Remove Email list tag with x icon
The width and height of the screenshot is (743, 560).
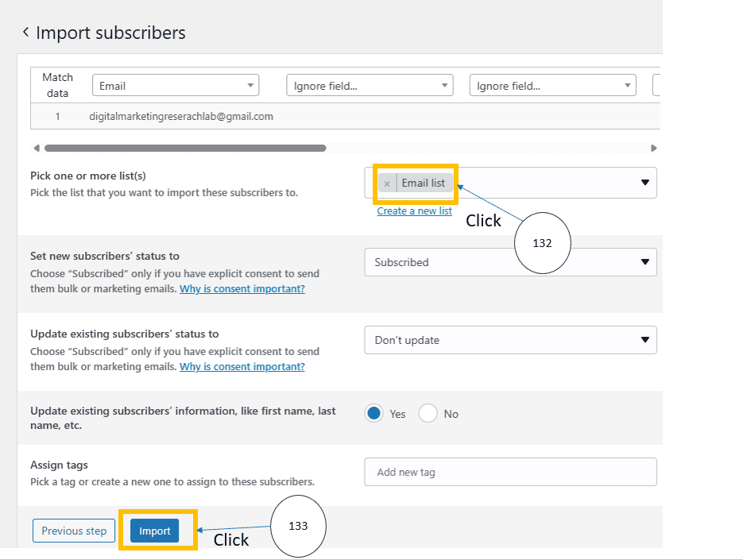[x=387, y=183]
